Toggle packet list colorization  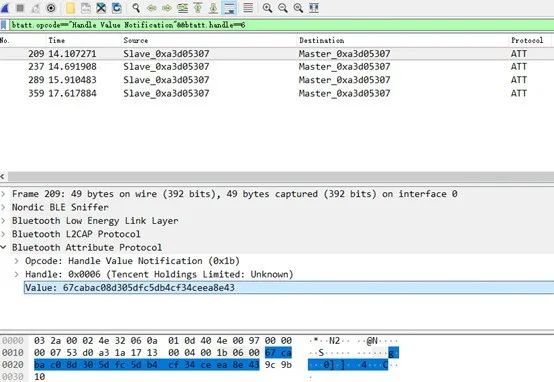click(x=248, y=8)
